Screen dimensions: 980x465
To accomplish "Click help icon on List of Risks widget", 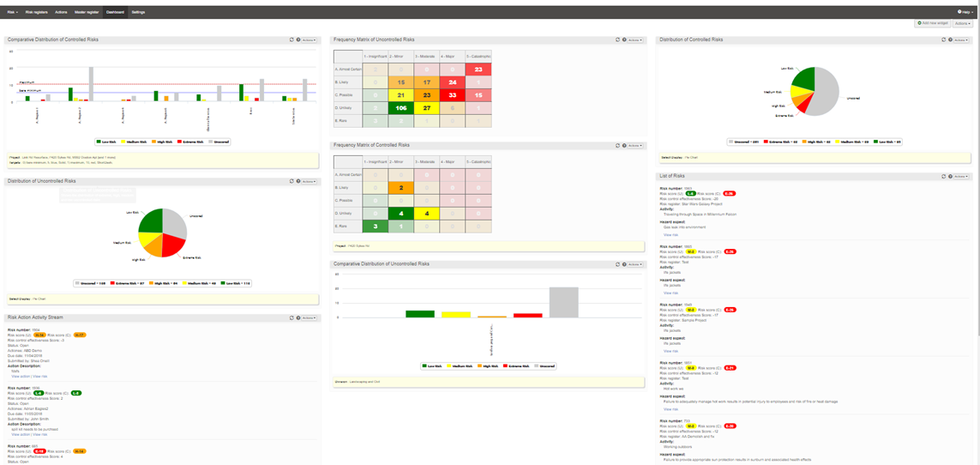I will pyautogui.click(x=950, y=176).
